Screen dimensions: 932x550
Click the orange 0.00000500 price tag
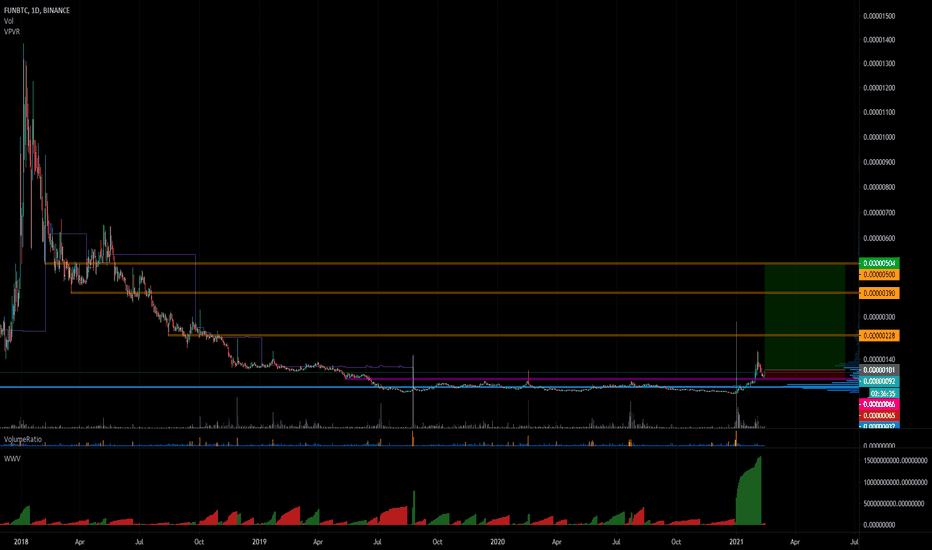coord(879,275)
